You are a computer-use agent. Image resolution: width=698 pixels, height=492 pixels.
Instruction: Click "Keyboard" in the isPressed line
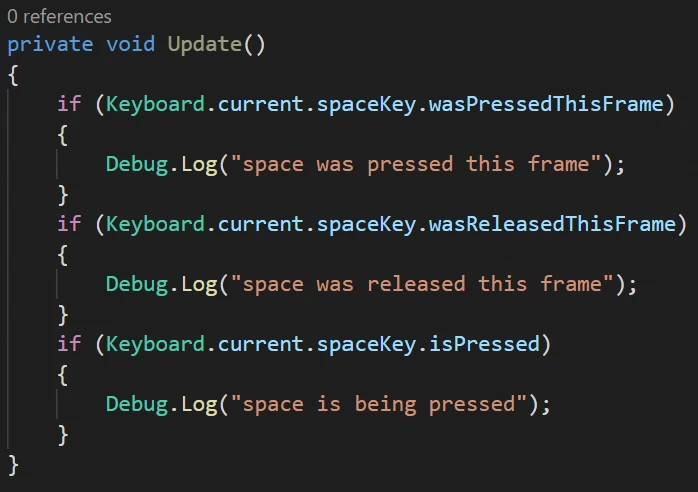(x=155, y=344)
